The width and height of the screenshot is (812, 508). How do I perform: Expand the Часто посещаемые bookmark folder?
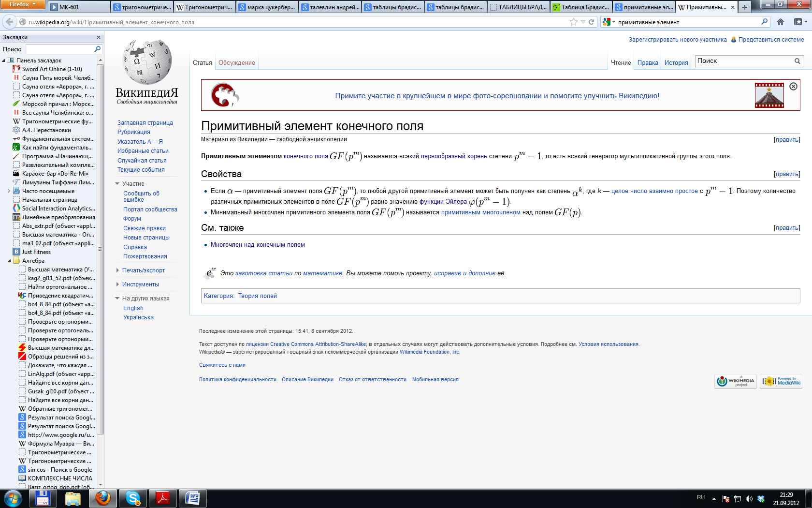click(9, 191)
